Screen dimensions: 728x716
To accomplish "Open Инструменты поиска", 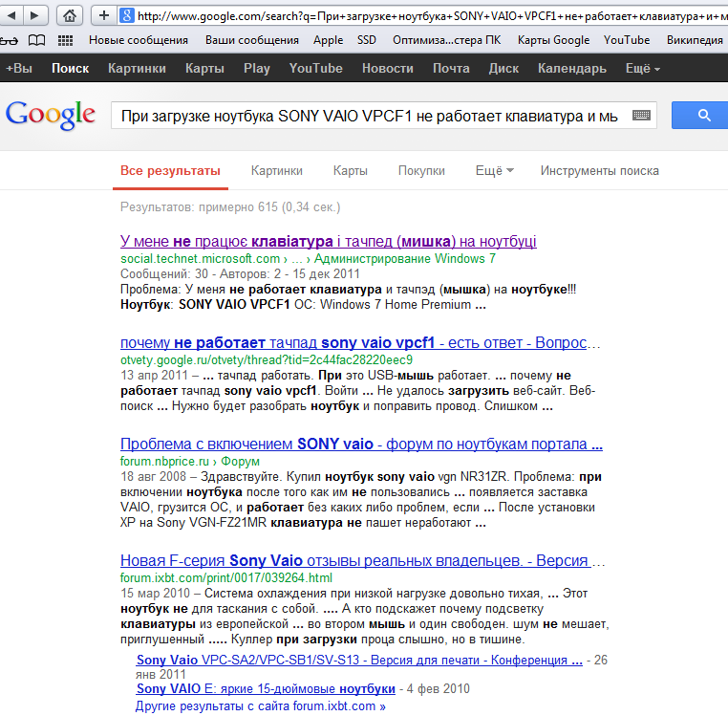I will coord(599,171).
